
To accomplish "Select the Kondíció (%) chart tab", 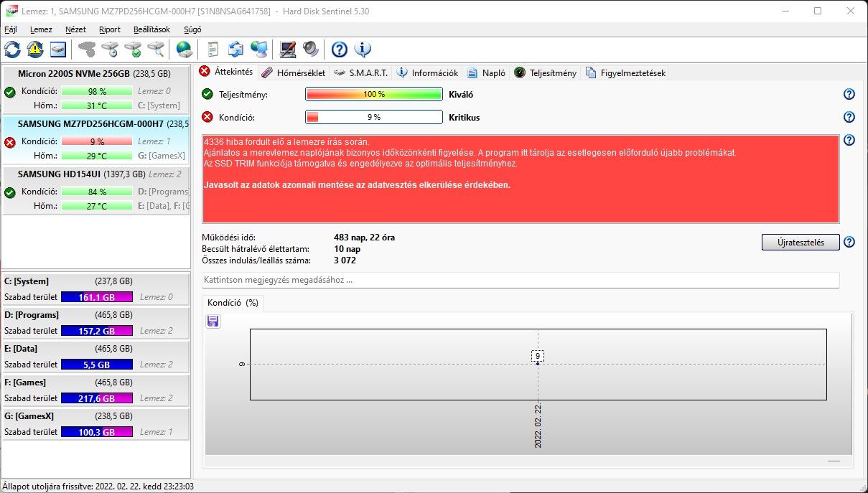I will tap(233, 303).
